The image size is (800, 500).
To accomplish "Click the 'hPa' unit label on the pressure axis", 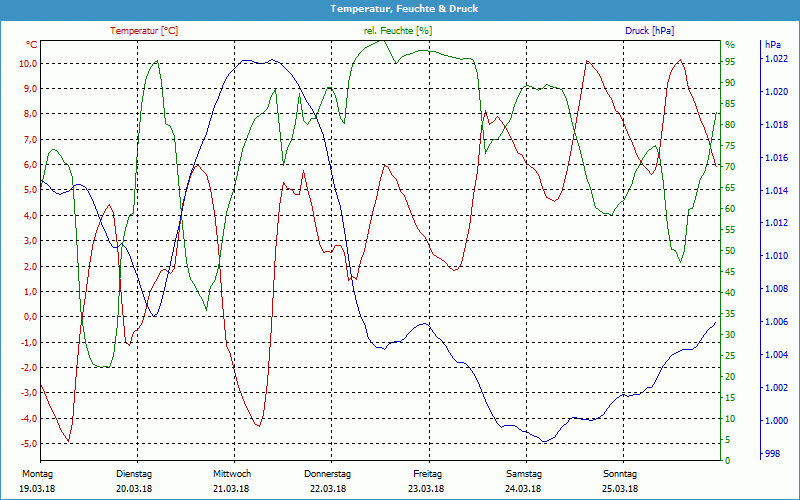I will click(x=772, y=45).
